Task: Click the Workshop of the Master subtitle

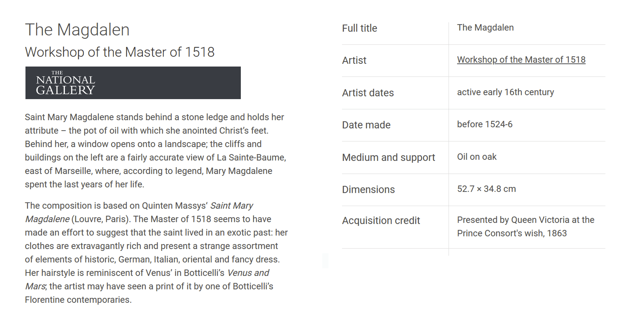Action: [x=120, y=52]
